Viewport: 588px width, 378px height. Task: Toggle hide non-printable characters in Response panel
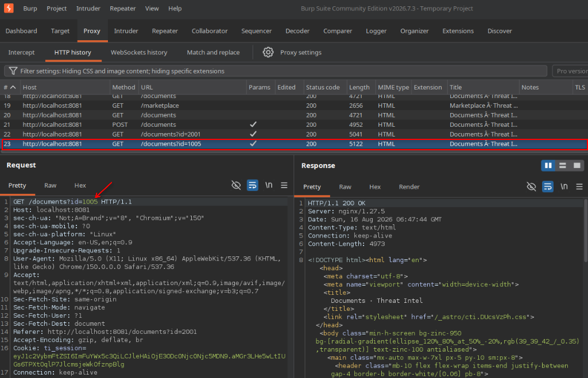click(x=531, y=186)
